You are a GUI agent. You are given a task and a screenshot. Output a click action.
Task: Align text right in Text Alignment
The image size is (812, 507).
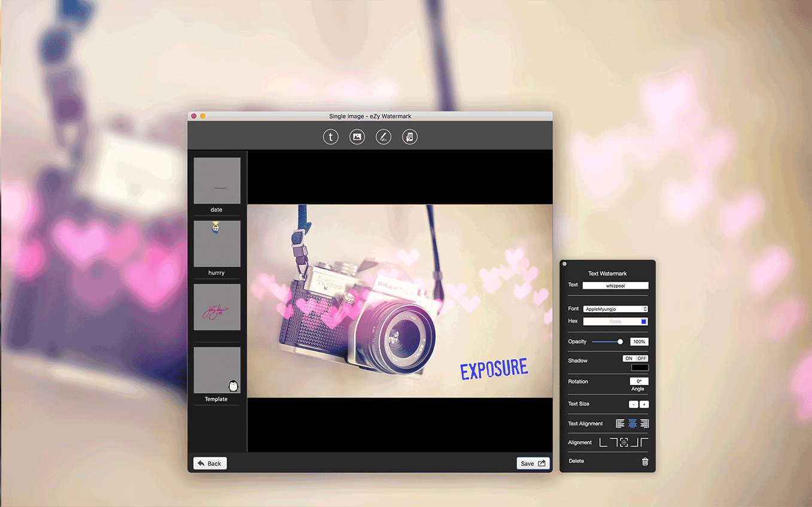click(x=644, y=423)
